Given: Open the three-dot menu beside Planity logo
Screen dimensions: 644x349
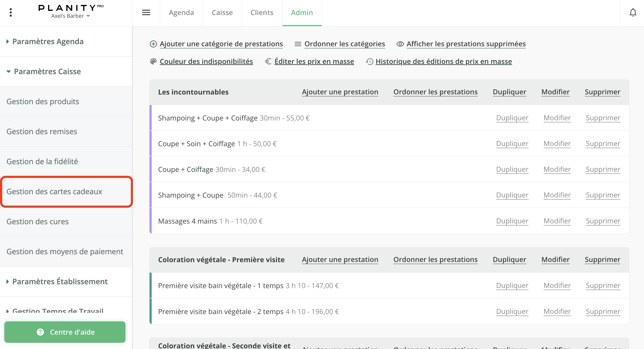Looking at the screenshot, I should click(11, 12).
